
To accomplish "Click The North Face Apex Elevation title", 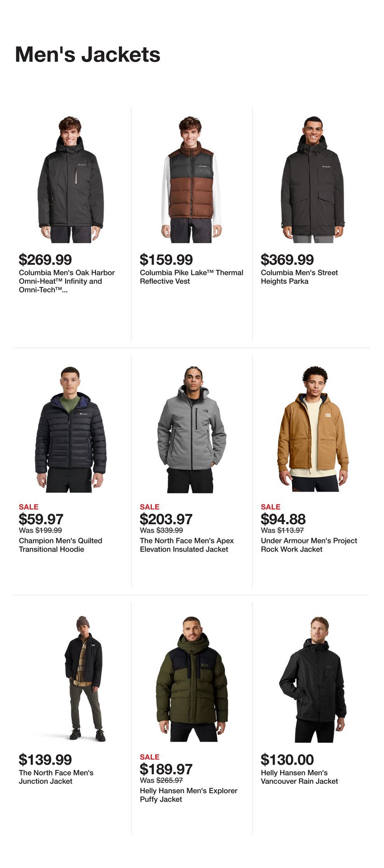I will pos(187,545).
